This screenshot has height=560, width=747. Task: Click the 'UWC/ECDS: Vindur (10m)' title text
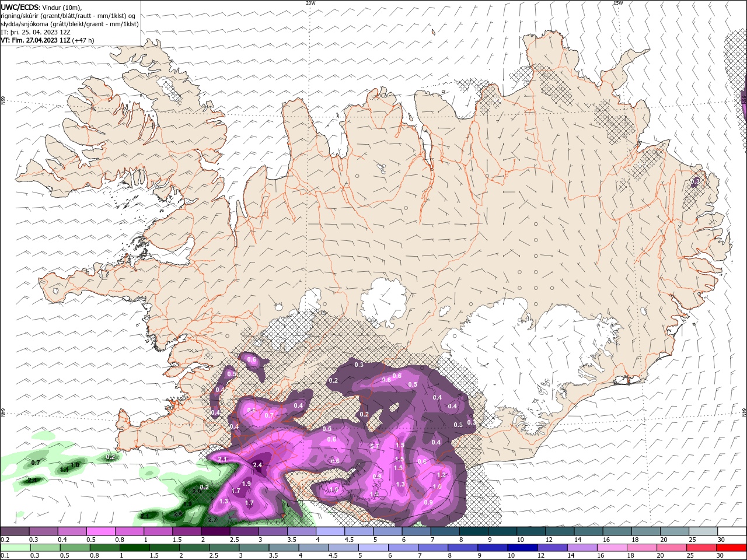tap(41, 7)
